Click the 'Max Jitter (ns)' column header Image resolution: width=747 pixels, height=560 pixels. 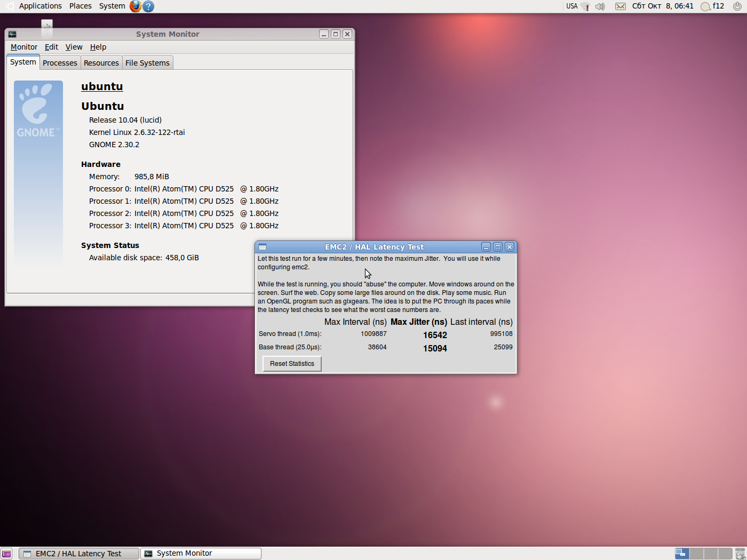tap(419, 322)
